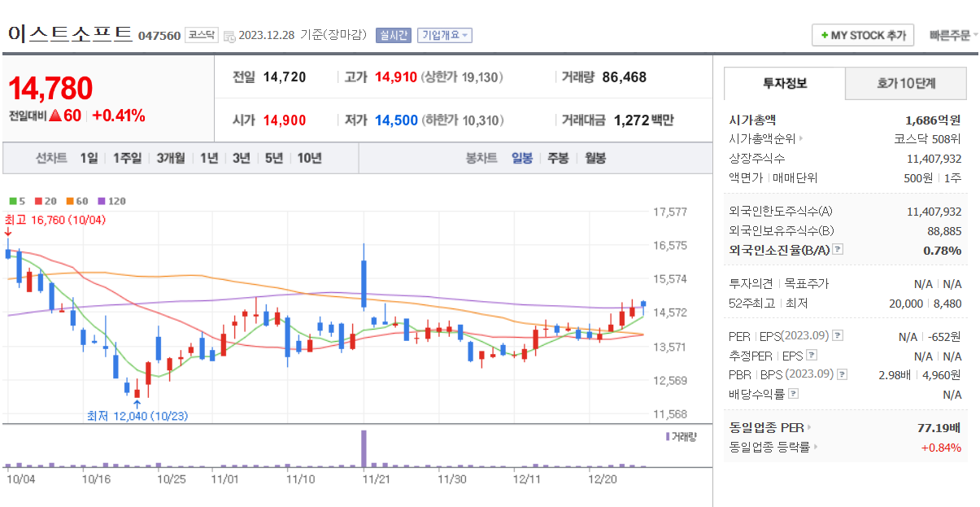Click the +0.84% sector change value

pyautogui.click(x=941, y=448)
